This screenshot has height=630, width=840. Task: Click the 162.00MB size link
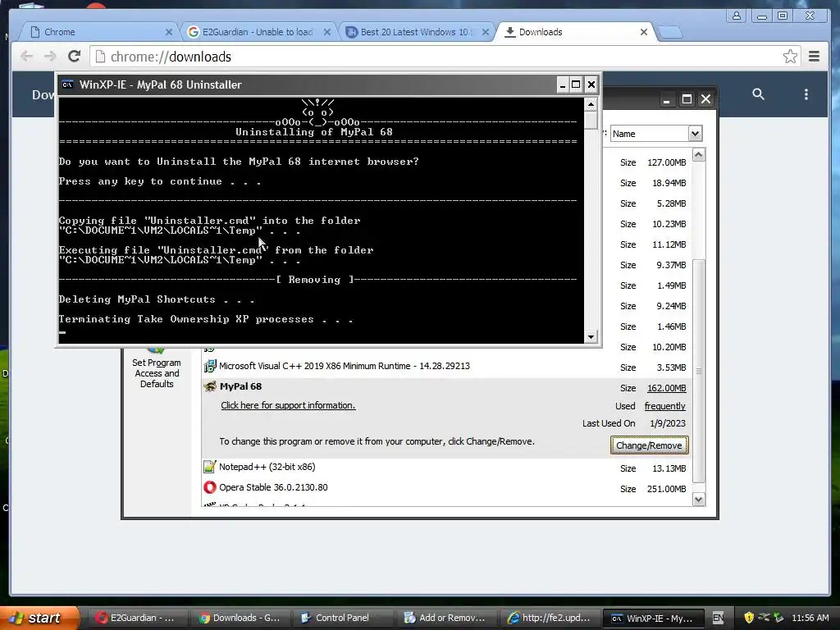pyautogui.click(x=666, y=388)
